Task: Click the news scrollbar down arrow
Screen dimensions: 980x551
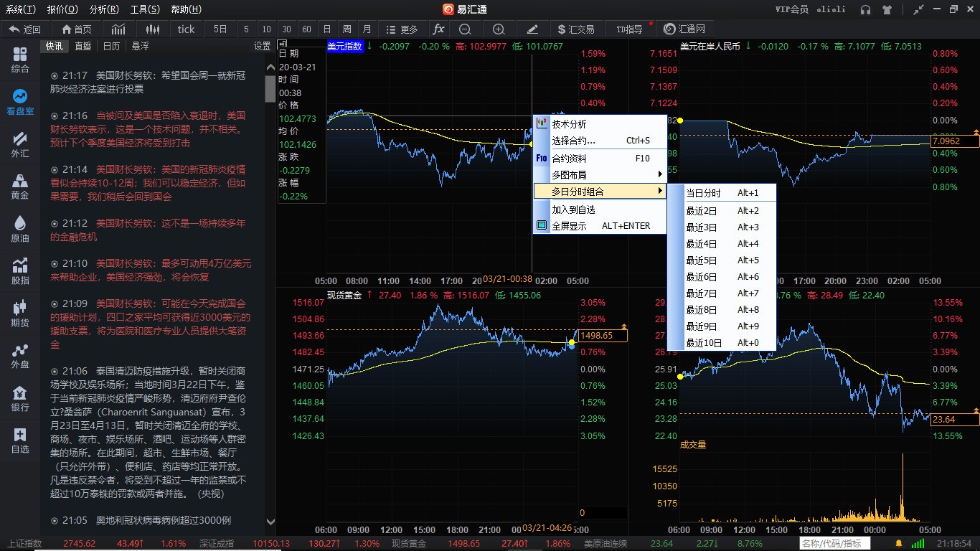Action: 270,522
